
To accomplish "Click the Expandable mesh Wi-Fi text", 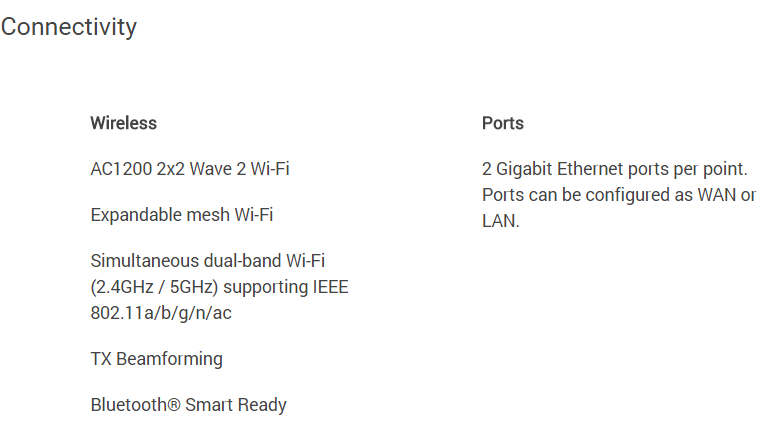I will (182, 215).
